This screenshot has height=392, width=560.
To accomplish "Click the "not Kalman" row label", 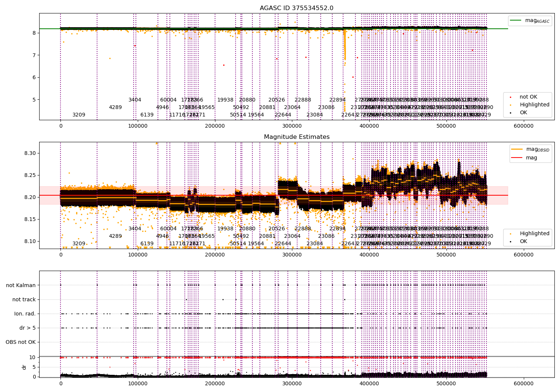I will click(21, 286).
